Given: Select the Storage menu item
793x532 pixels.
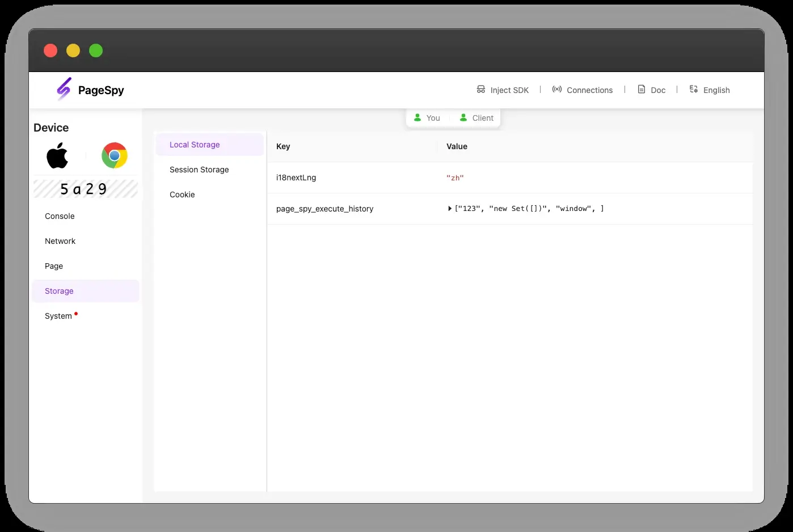Looking at the screenshot, I should click(x=86, y=291).
